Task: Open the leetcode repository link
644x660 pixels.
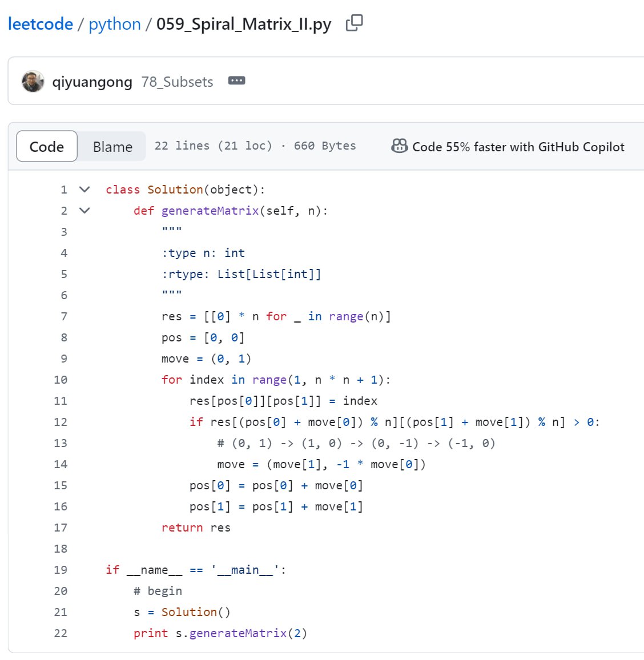Action: point(39,23)
